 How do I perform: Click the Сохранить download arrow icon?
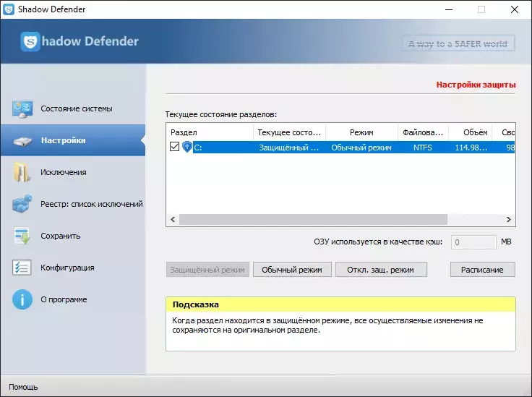tap(22, 236)
